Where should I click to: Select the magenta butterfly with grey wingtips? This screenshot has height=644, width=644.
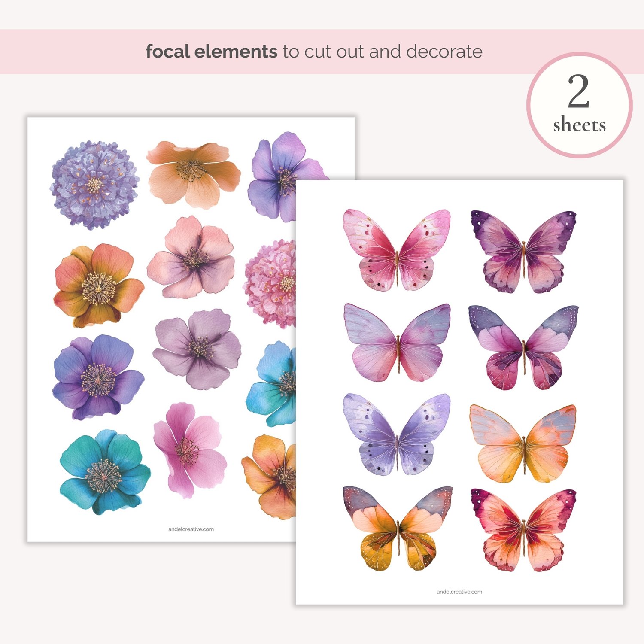click(523, 348)
